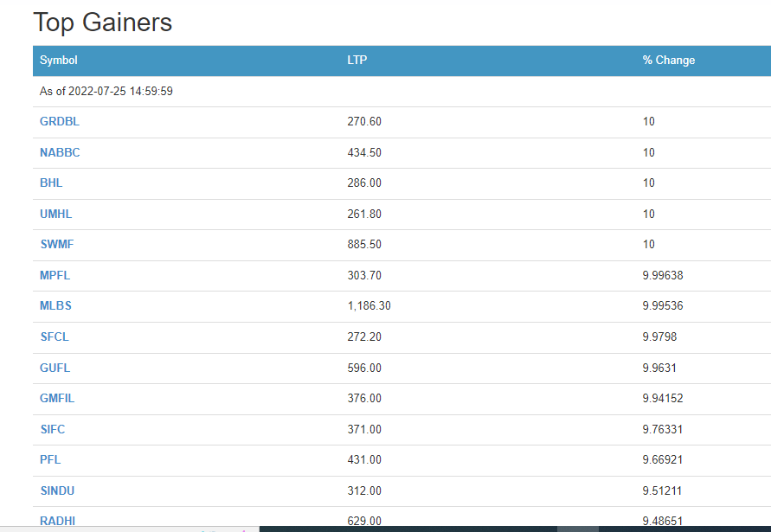
Task: Select the PFL stock symbol
Action: 50,459
